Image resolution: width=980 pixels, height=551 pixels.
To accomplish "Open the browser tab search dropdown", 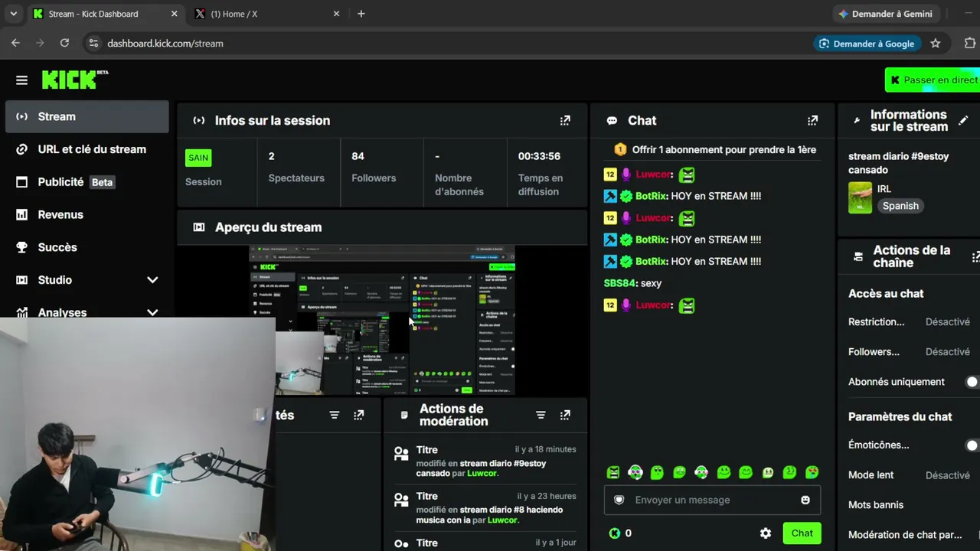I will coord(13,14).
